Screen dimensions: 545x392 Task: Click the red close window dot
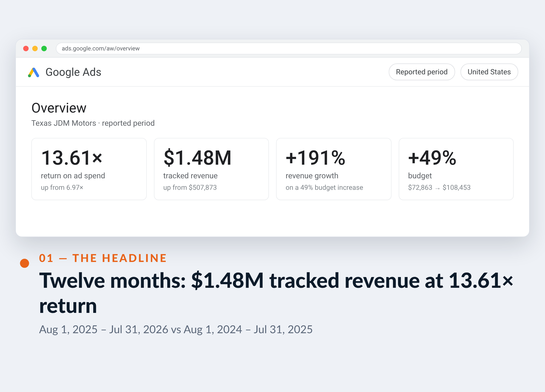[x=26, y=49]
